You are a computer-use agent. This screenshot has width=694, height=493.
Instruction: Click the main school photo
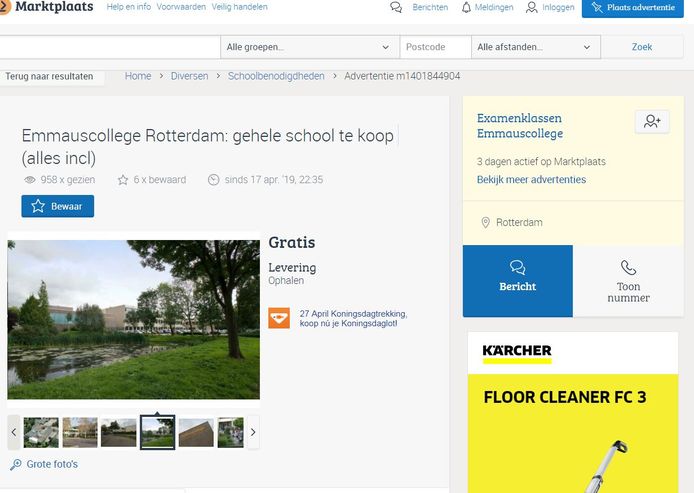[x=134, y=320]
